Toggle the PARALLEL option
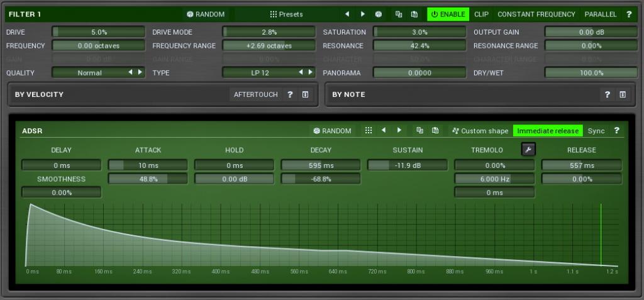644x300 pixels. 601,14
